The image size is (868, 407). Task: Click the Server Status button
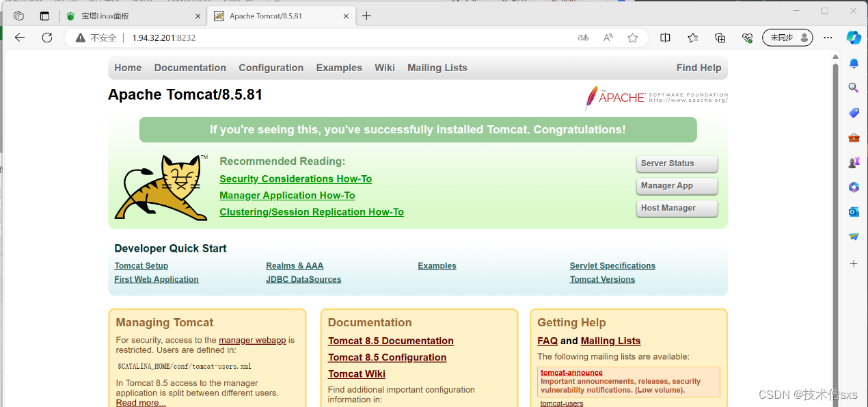(677, 163)
